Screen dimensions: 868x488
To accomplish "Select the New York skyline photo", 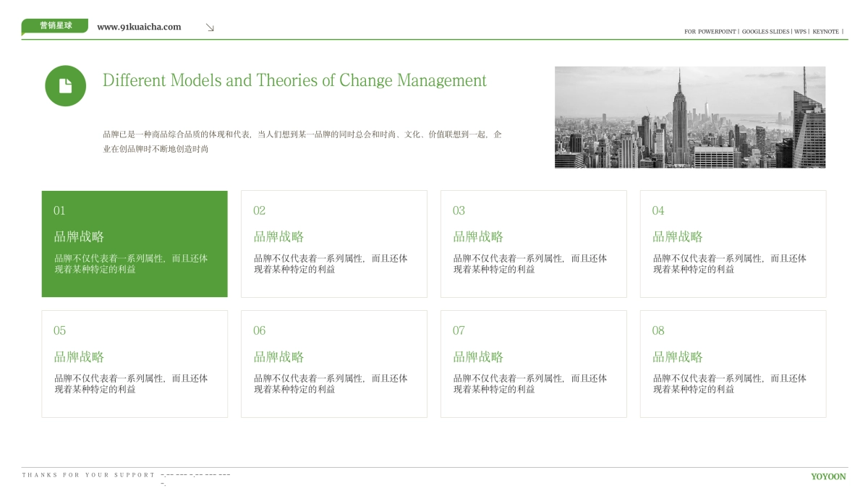I will [689, 117].
